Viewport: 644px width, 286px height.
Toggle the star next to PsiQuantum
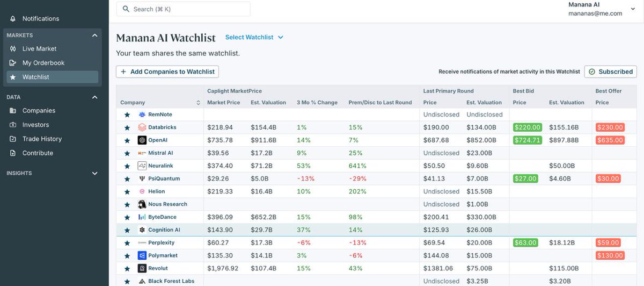127,178
